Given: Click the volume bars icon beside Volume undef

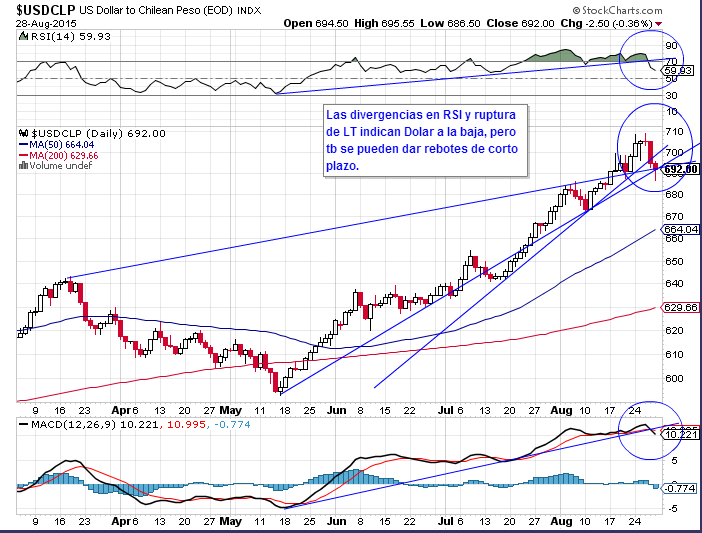Looking at the screenshot, I should 23,166.
